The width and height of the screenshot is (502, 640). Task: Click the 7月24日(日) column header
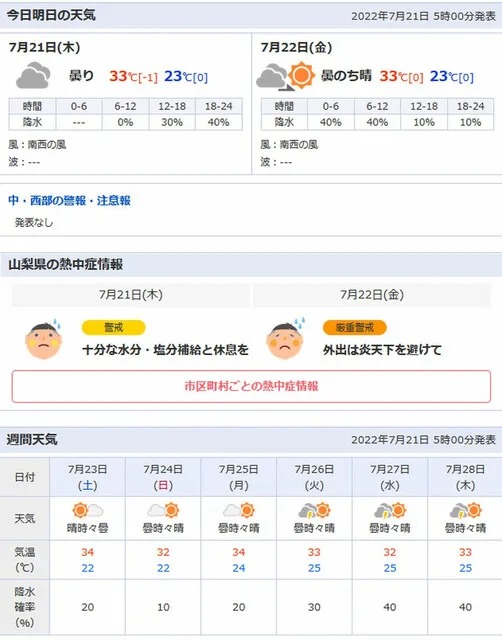163,477
